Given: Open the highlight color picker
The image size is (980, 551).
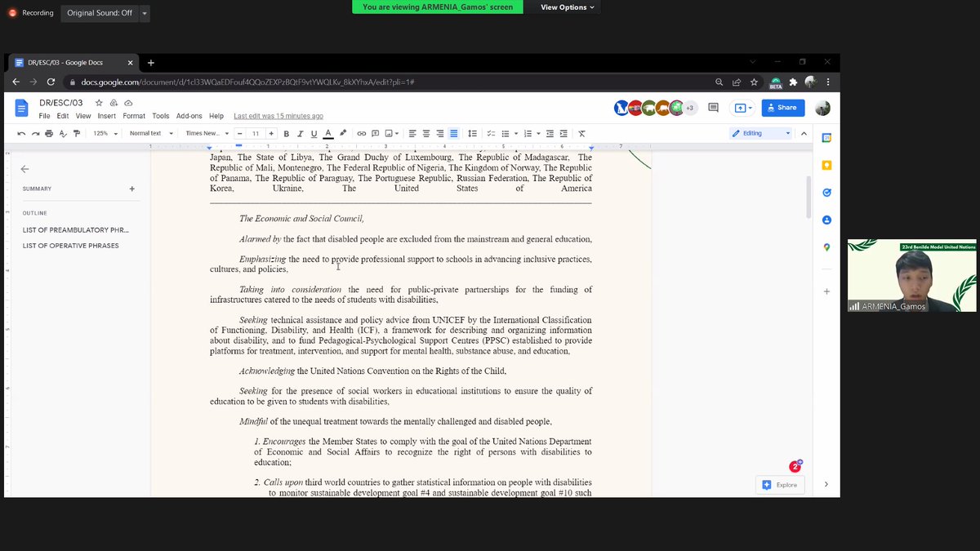Looking at the screenshot, I should click(343, 133).
